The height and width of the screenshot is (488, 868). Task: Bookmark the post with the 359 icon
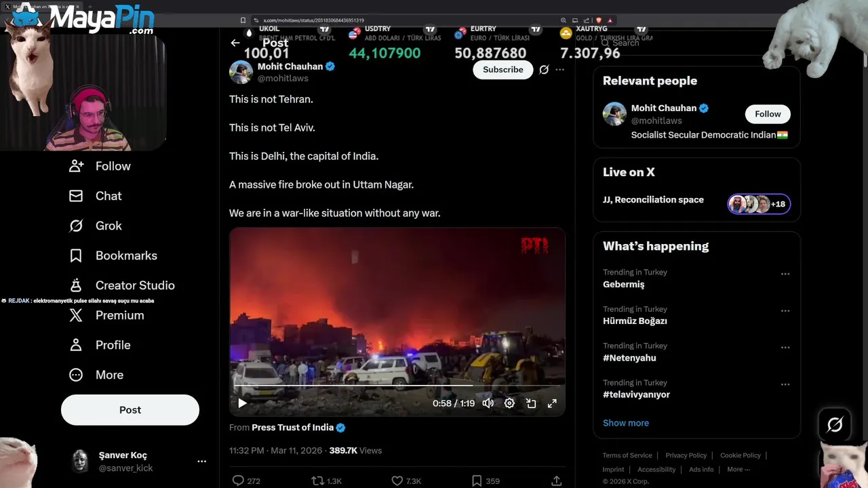coord(477,481)
